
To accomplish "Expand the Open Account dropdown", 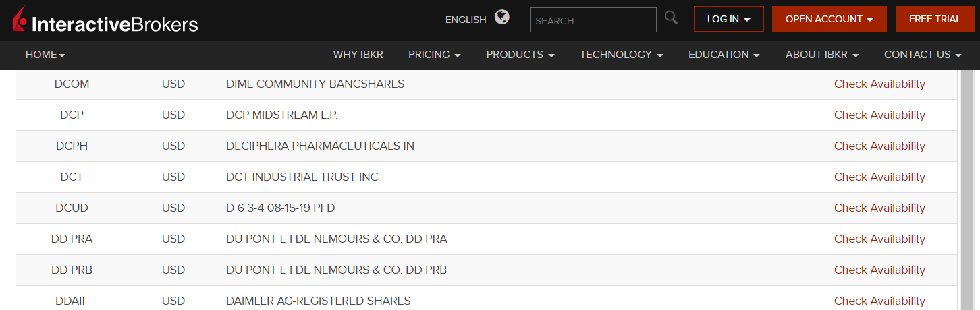I will point(829,19).
